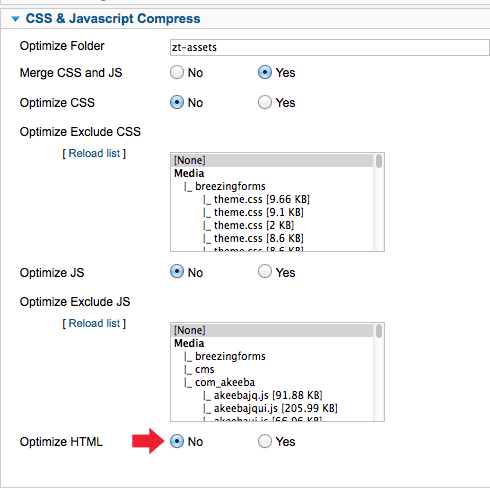Reload list for Optimize Exclude JS
This screenshot has height=488, width=490.
94,323
